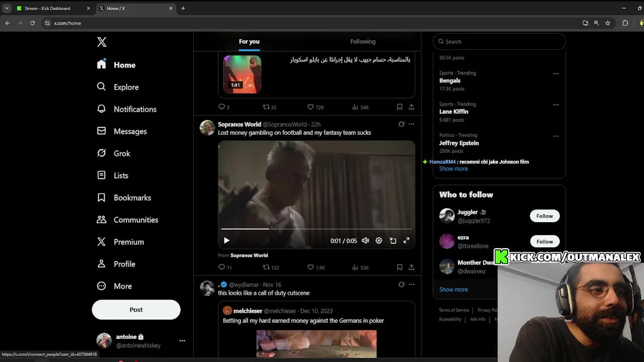Open account menu dots next to antoine
Viewport: 644px width, 362px height.
(x=182, y=341)
